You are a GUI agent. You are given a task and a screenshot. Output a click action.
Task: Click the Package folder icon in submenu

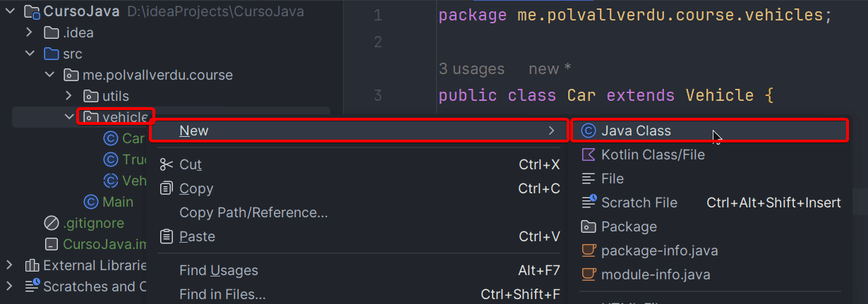tap(588, 226)
